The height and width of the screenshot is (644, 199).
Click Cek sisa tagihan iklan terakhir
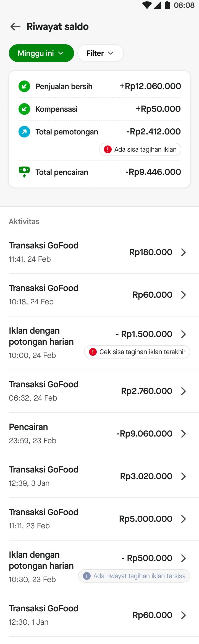click(x=137, y=352)
